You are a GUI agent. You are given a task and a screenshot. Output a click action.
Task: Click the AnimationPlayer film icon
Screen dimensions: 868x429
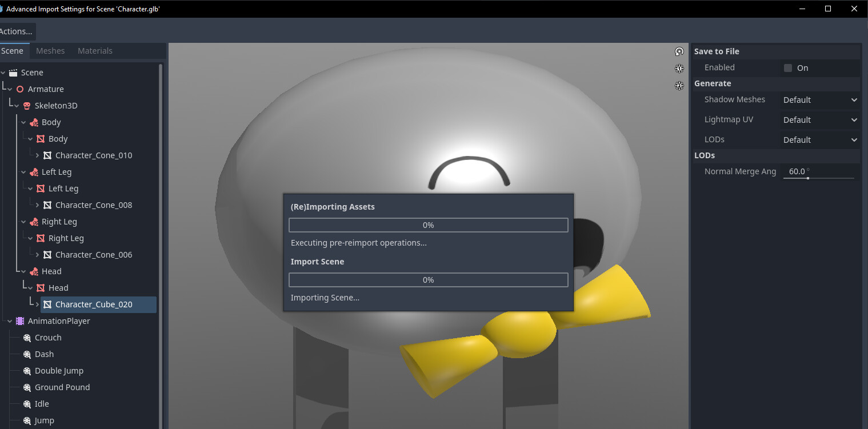20,321
